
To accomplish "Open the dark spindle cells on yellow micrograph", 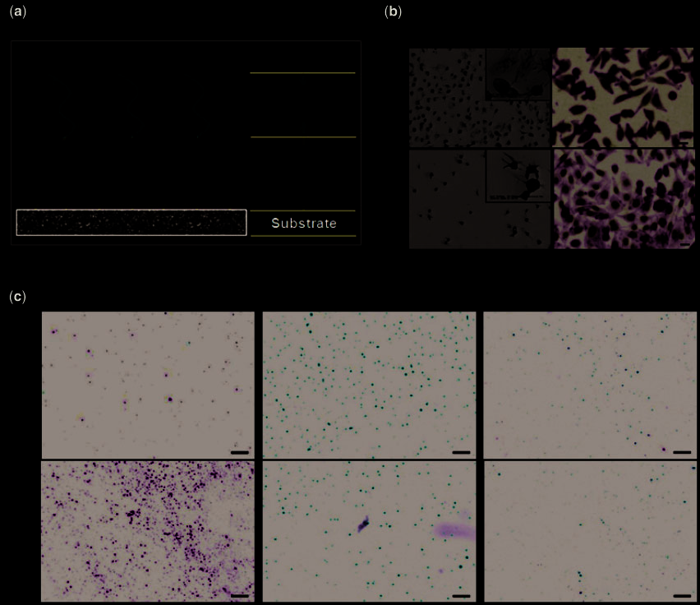I will point(623,97).
